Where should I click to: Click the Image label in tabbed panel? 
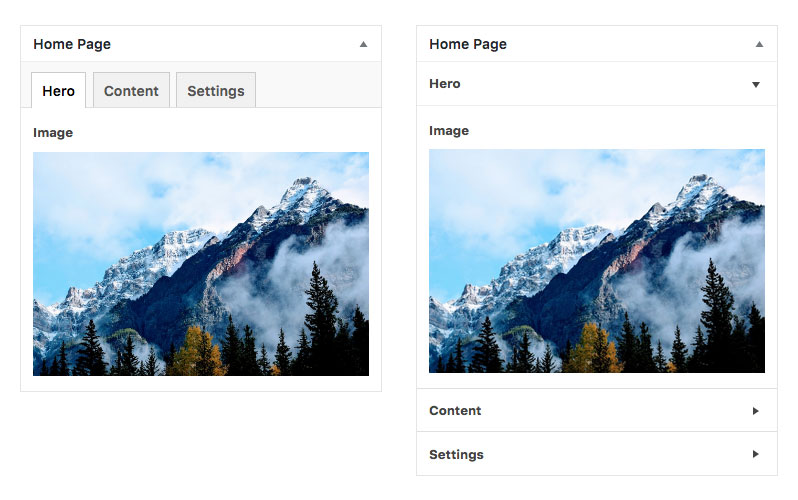coord(53,133)
